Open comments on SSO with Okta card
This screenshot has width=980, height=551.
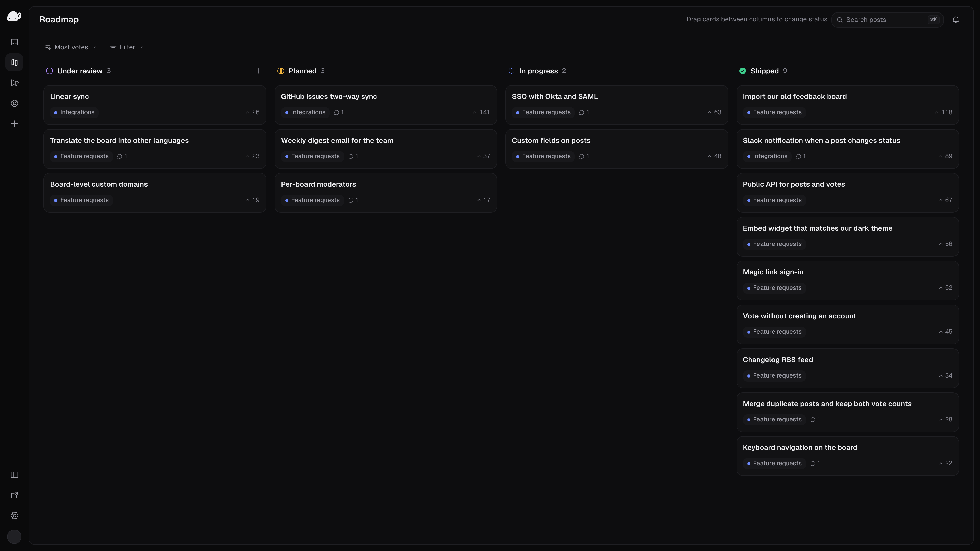tap(584, 112)
